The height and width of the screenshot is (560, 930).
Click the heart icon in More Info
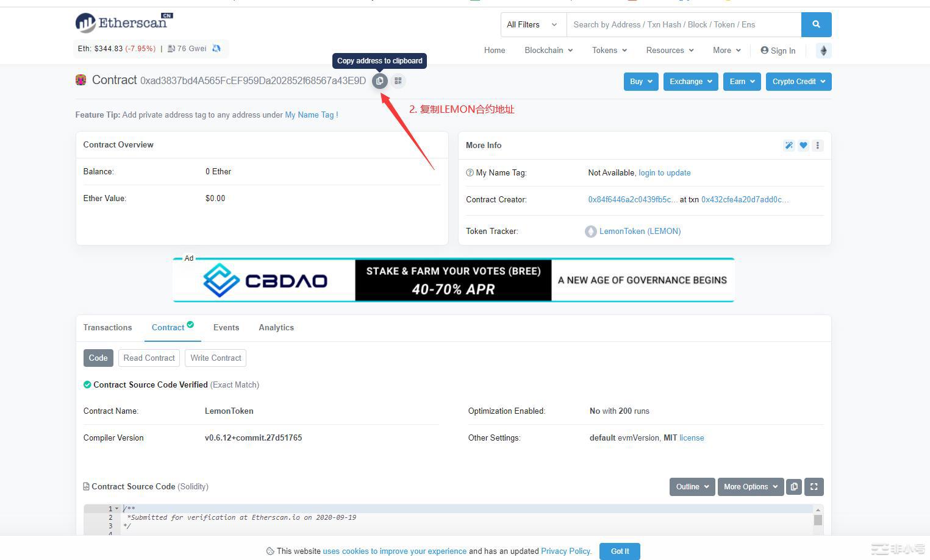coord(803,146)
